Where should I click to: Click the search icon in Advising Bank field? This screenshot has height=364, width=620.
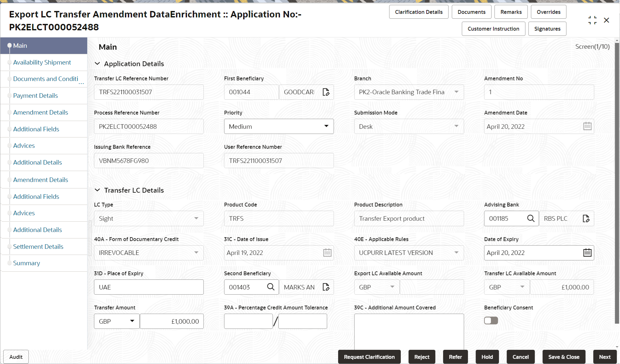[x=531, y=218]
